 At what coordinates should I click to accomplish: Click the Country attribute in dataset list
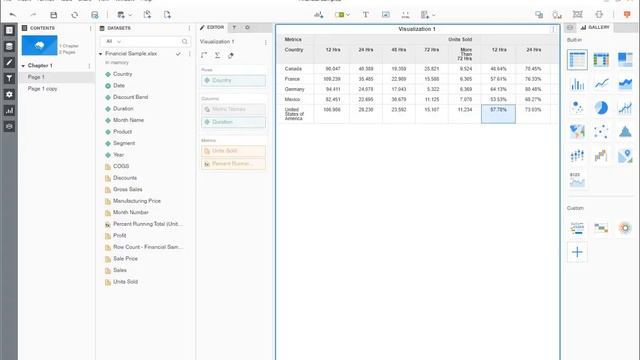pyautogui.click(x=122, y=74)
